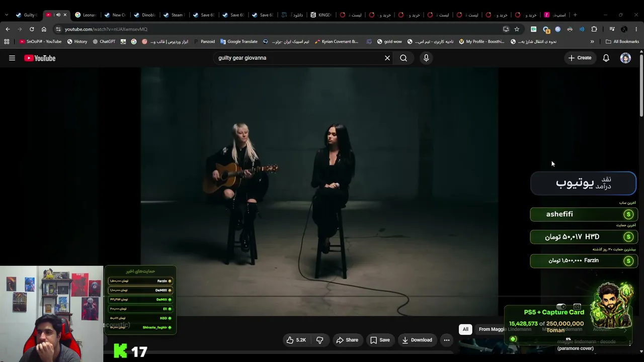This screenshot has width=644, height=362.
Task: Open the Create menu
Action: point(580,58)
